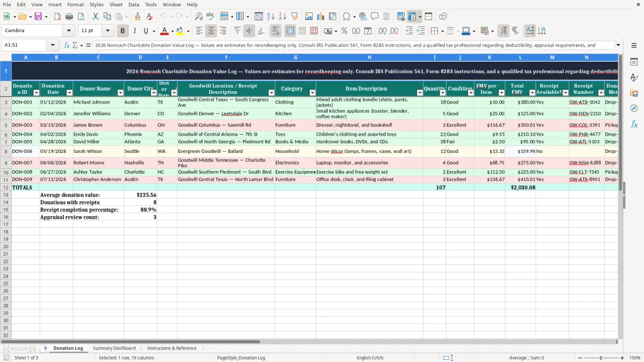Open sidebar Gallery icon
The width and height of the screenshot is (644, 362).
point(634,93)
